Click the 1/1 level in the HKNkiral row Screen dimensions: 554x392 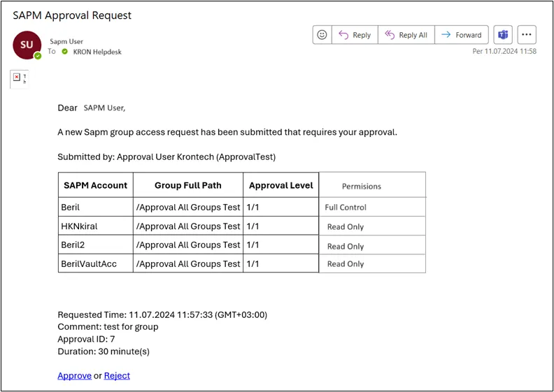coord(281,226)
